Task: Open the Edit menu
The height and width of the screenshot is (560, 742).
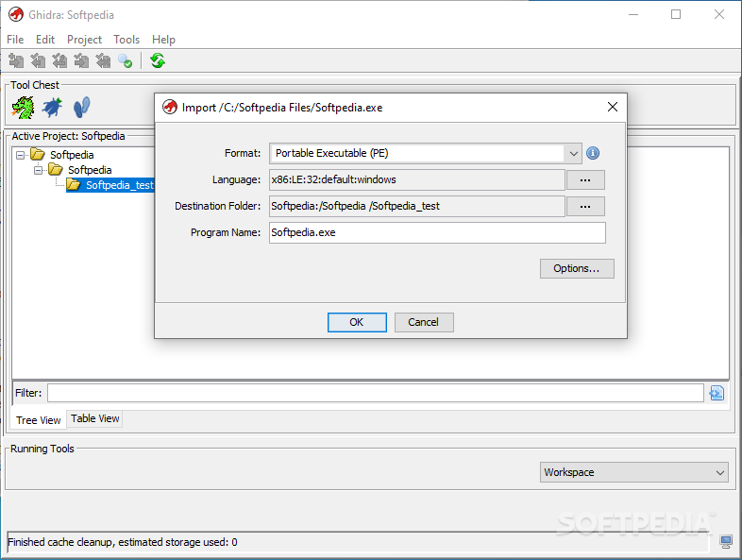Action: click(x=45, y=40)
